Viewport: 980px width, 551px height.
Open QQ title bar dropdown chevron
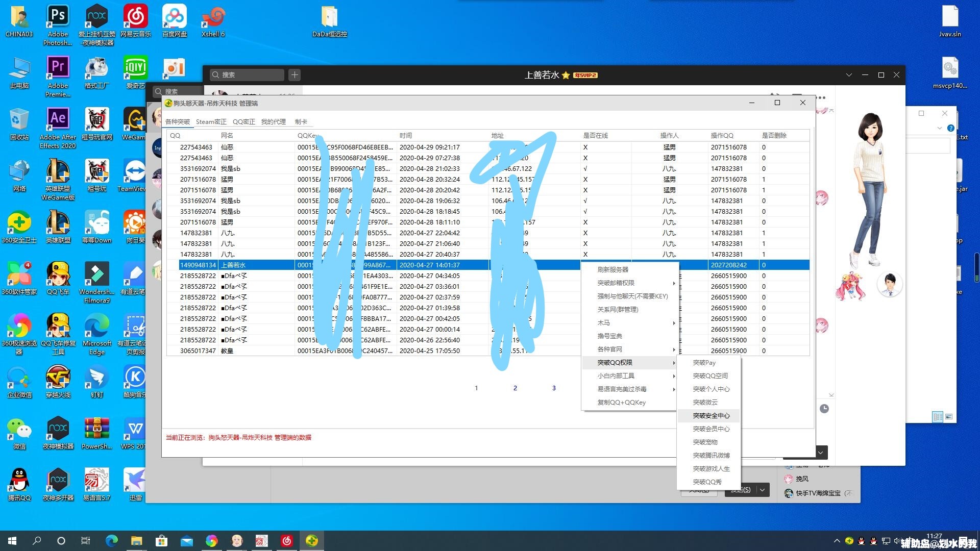(x=849, y=75)
